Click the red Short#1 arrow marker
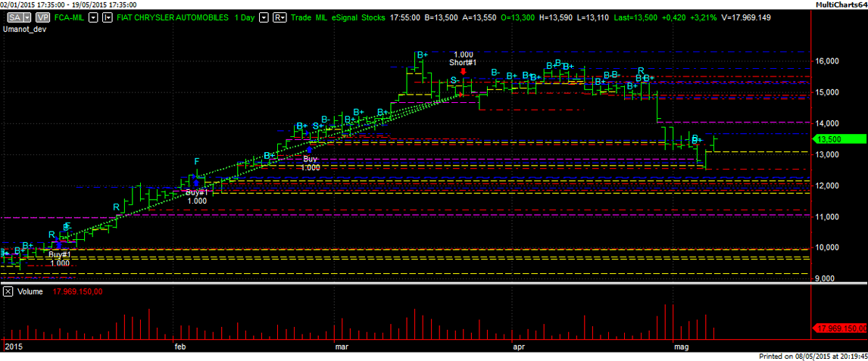 coord(463,71)
